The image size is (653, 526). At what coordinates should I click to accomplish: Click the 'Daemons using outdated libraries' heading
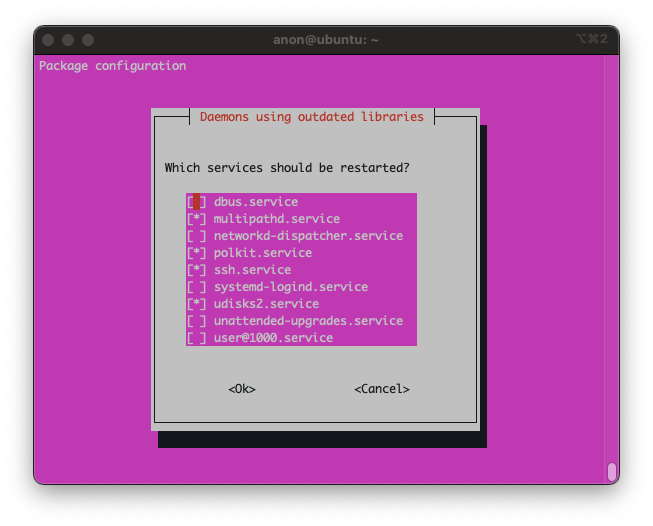(311, 117)
